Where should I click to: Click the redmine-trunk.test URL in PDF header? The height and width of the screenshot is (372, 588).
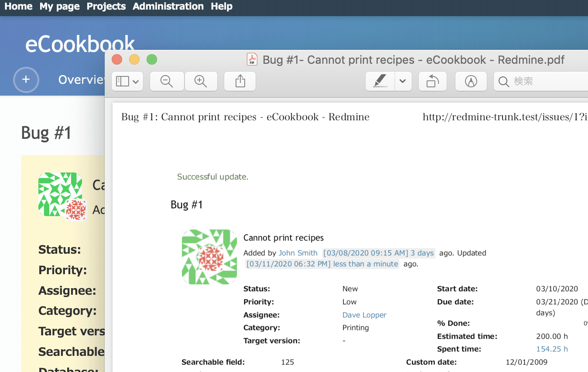tap(505, 117)
